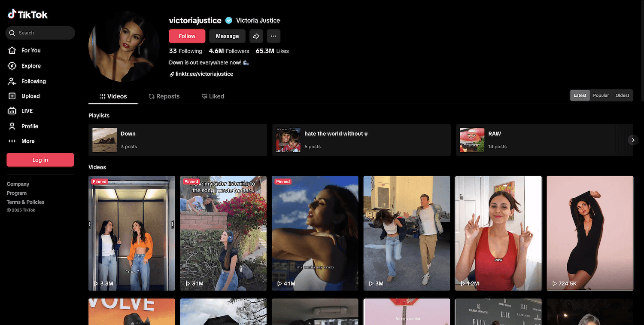
Task: Click the share arrow icon
Action: (256, 36)
